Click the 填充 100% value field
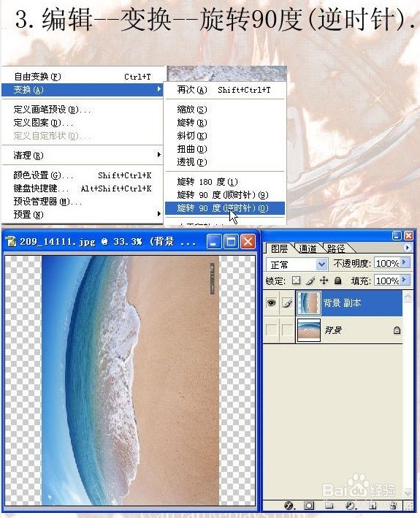The image size is (420, 518). [x=388, y=281]
